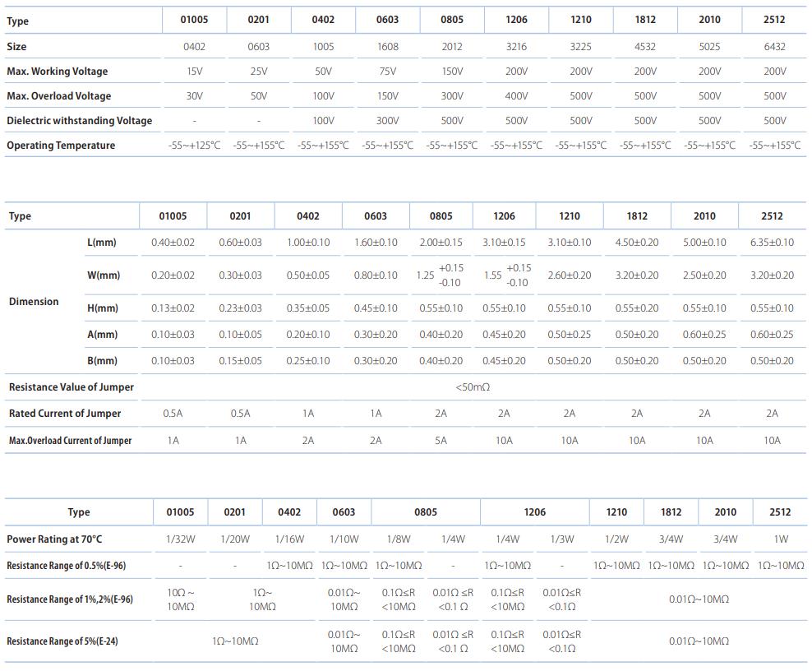Click the 'Operating Temperature' row label

click(61, 146)
